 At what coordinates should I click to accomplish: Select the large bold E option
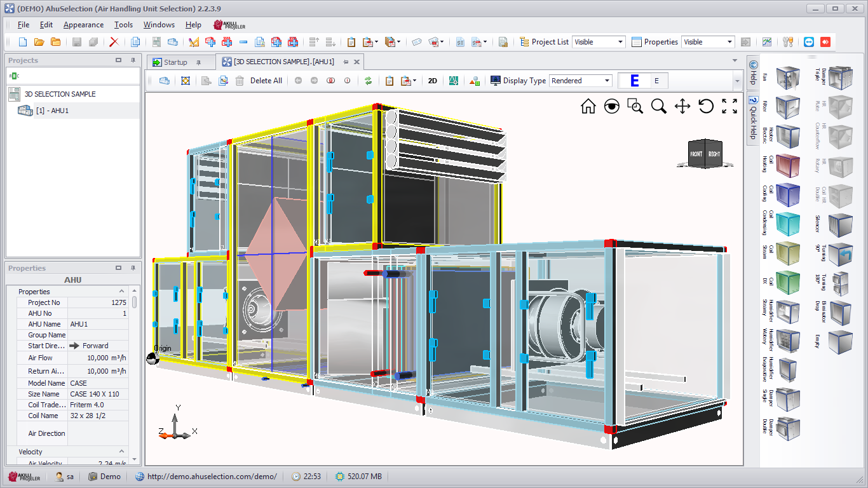[x=634, y=81]
